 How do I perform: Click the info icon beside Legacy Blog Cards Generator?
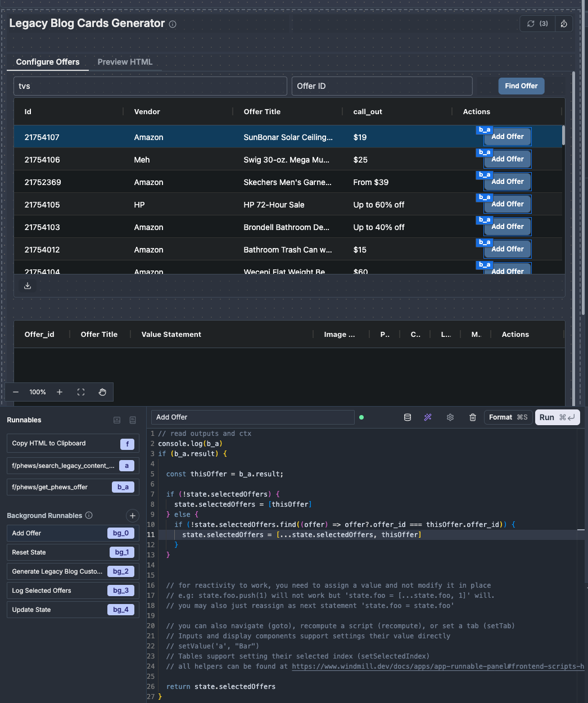(173, 24)
